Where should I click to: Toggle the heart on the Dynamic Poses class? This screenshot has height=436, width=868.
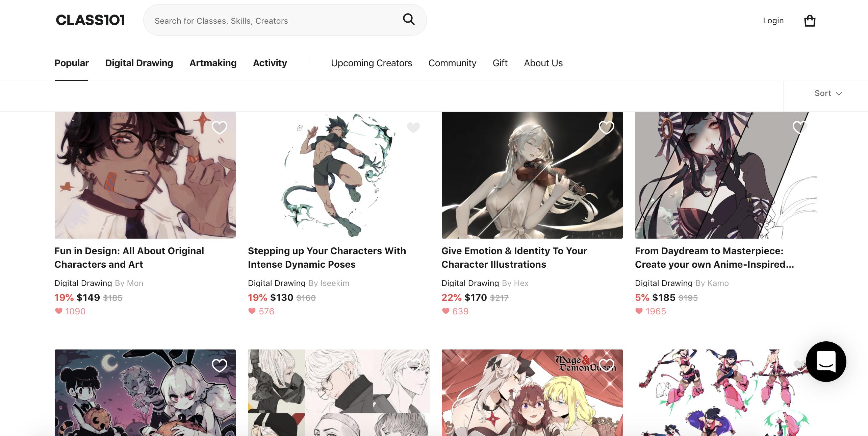pyautogui.click(x=413, y=127)
